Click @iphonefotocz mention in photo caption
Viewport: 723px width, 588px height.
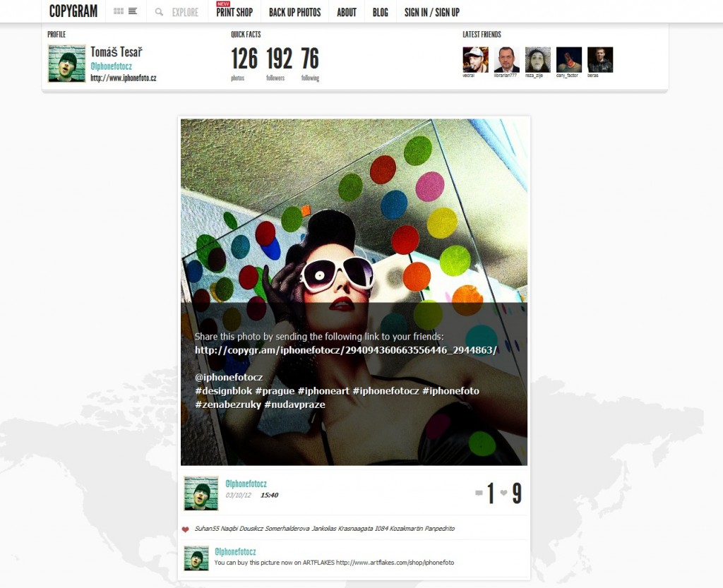tap(229, 377)
